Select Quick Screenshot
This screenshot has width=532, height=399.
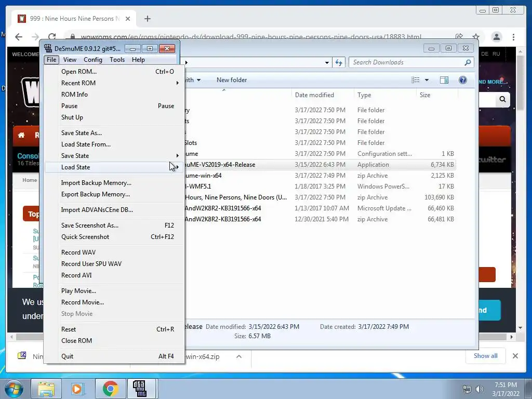click(115, 237)
